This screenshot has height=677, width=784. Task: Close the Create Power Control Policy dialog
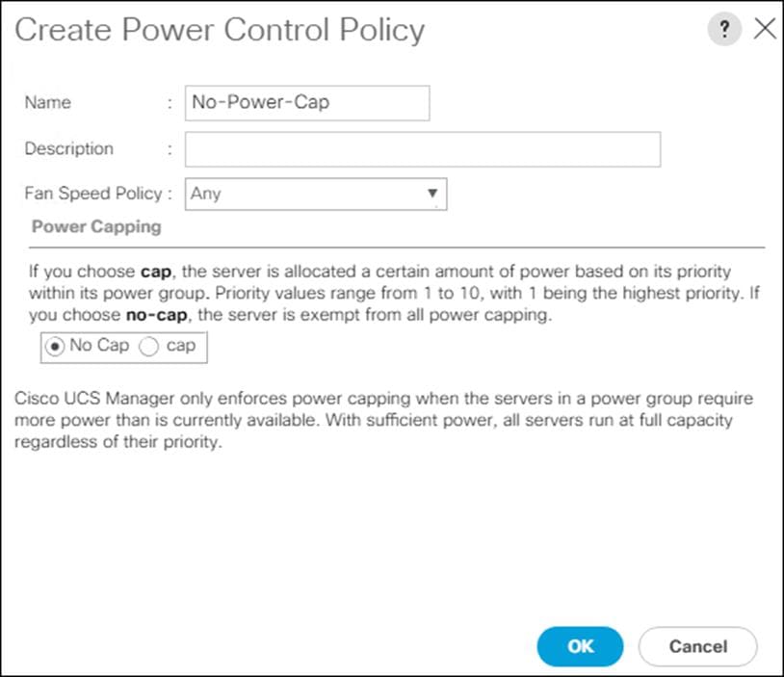click(765, 29)
